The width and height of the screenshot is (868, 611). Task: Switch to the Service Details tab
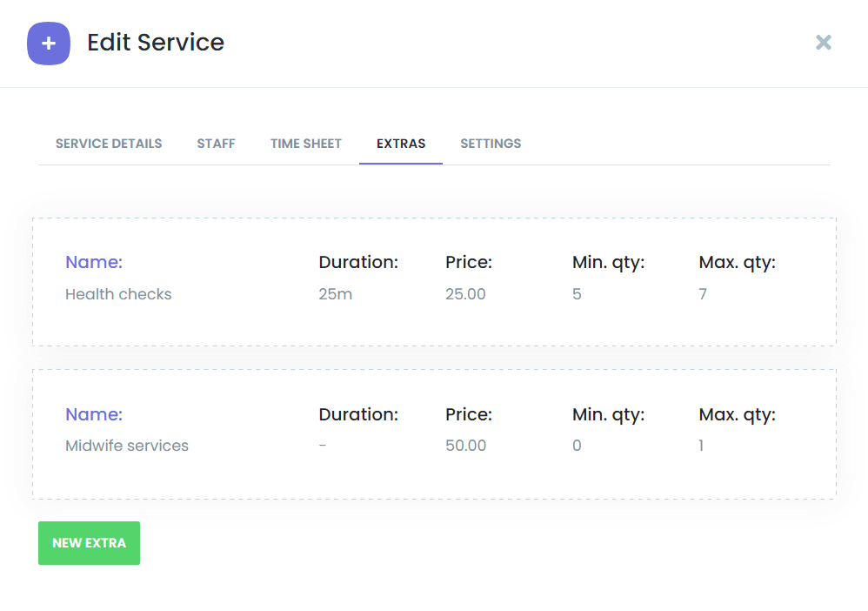click(x=109, y=144)
